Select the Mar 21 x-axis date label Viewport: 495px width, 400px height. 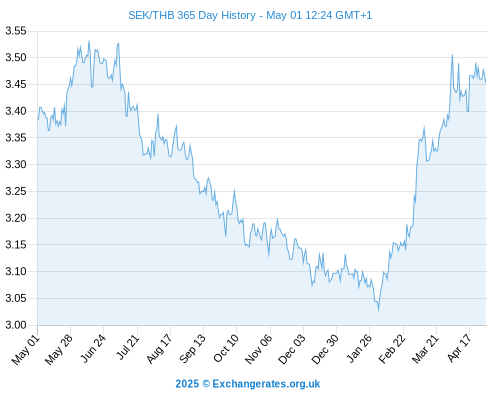point(425,349)
